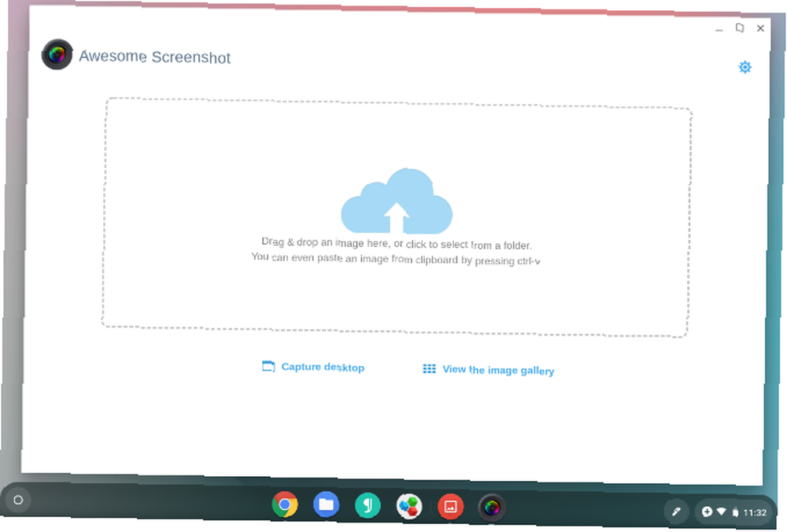Open the settings gear in Awesome Screenshot
Image resolution: width=787 pixels, height=532 pixels.
(x=745, y=67)
